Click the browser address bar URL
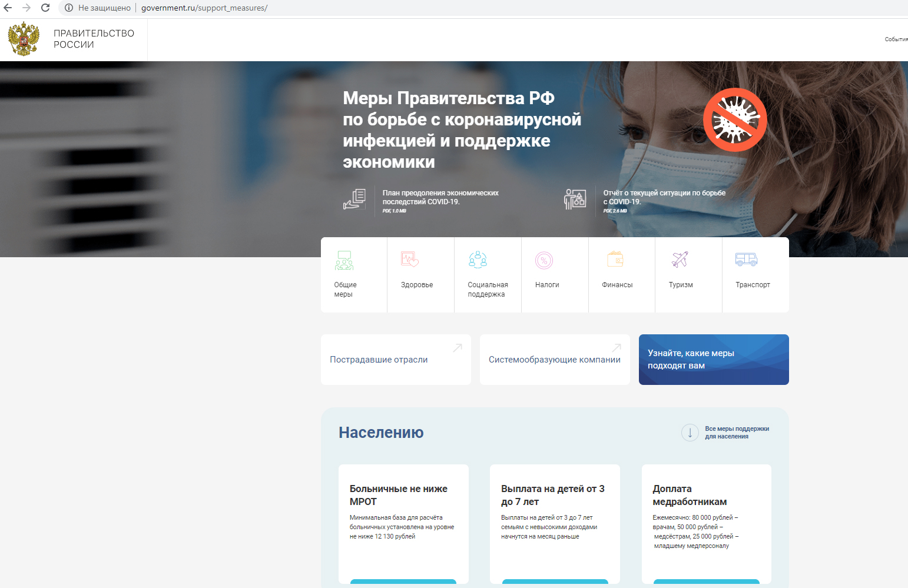This screenshot has height=588, width=908. [204, 8]
